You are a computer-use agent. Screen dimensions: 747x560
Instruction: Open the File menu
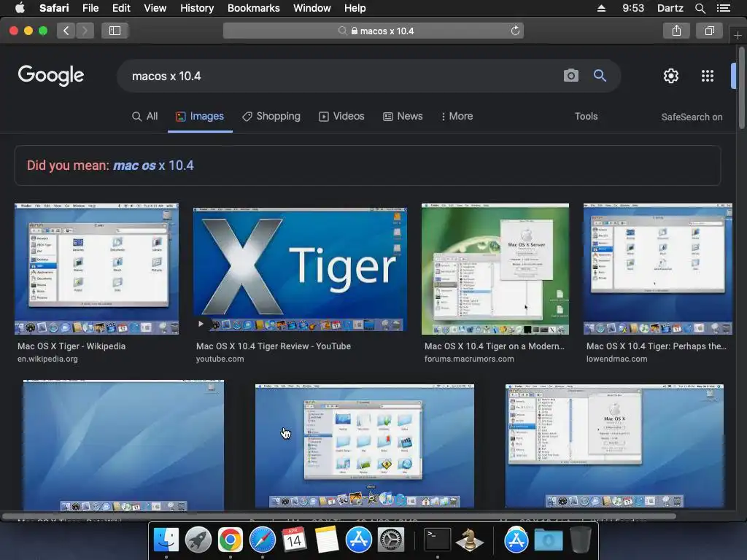(90, 8)
